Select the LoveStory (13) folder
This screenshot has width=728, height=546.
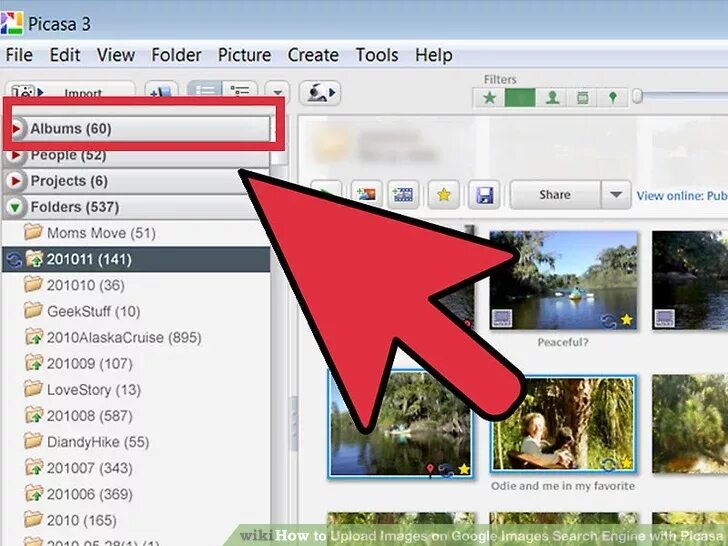tap(136, 389)
